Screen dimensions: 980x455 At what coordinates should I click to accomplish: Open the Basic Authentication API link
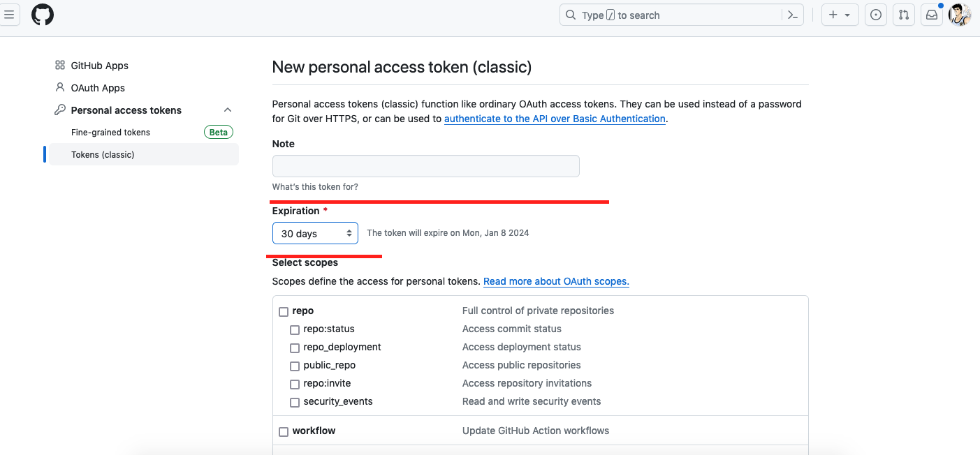[555, 119]
